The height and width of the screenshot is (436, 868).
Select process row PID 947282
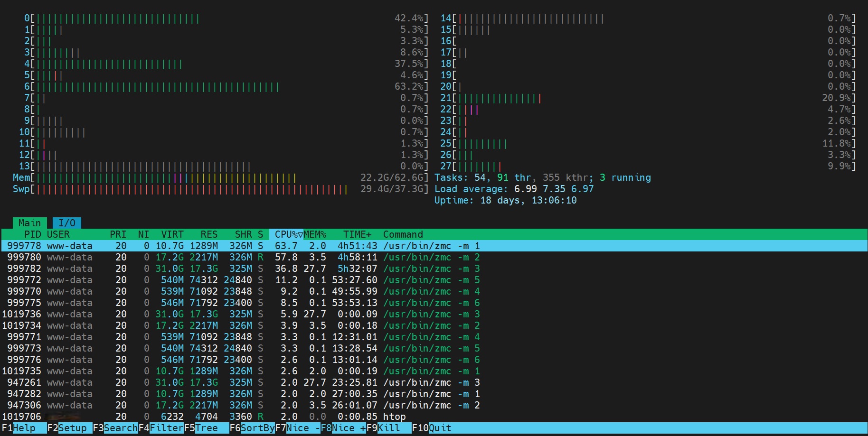[434, 394]
